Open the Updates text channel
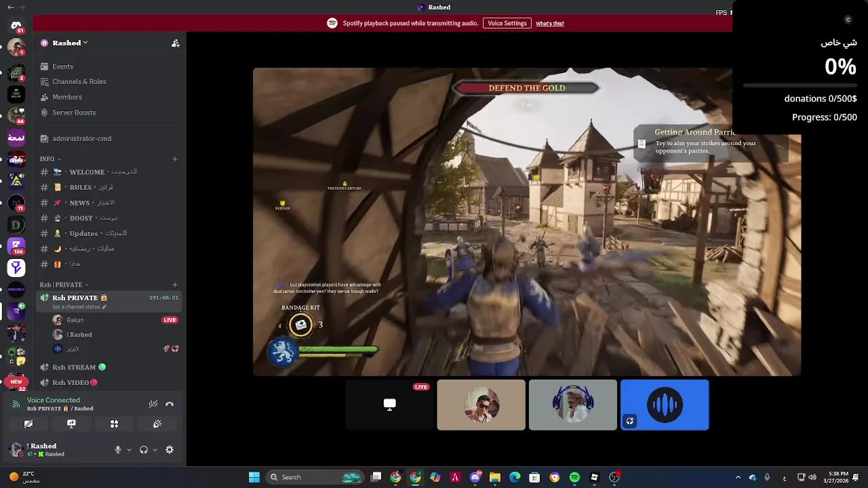Image resolution: width=868 pixels, height=488 pixels. pyautogui.click(x=109, y=233)
